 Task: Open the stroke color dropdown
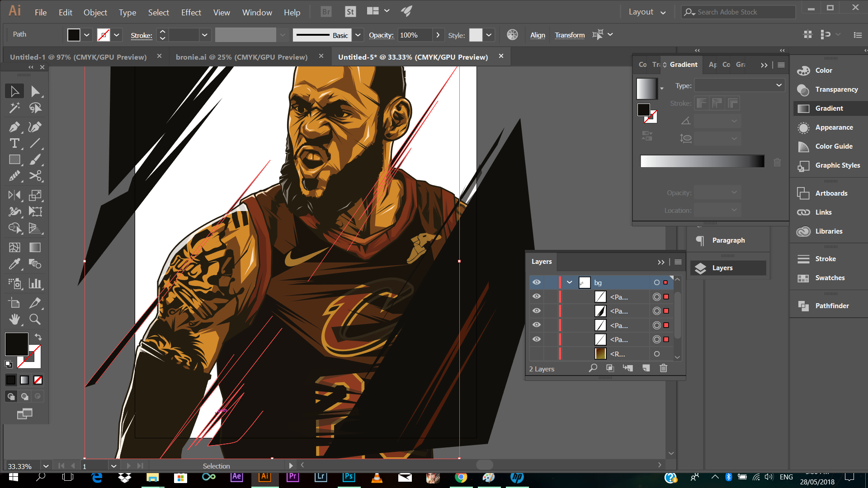point(117,35)
